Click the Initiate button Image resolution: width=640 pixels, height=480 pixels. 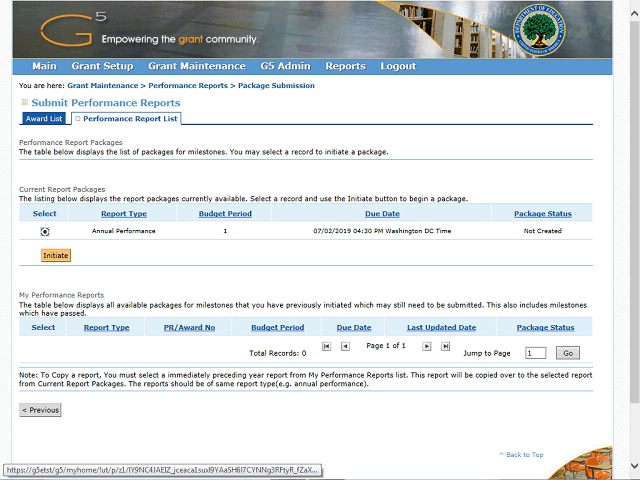[x=56, y=255]
